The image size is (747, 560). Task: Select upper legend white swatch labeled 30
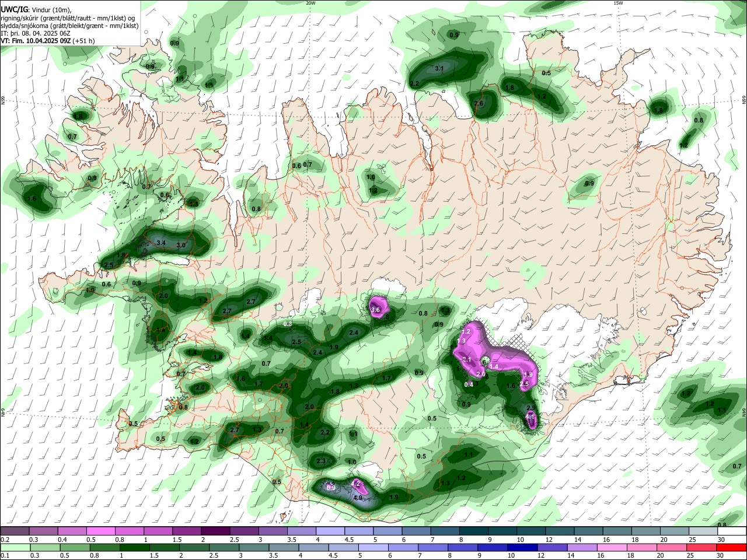(x=733, y=531)
